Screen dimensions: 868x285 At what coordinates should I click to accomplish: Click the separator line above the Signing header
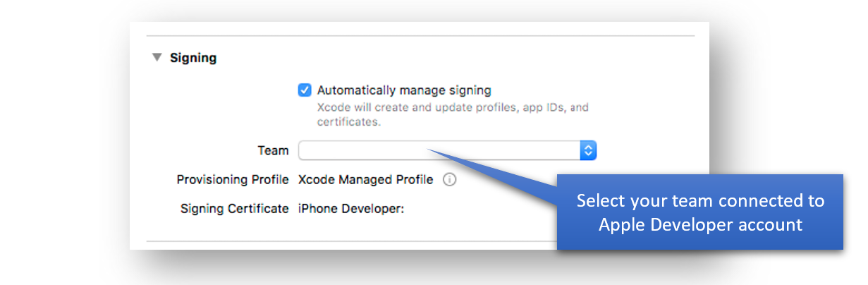[x=420, y=36]
